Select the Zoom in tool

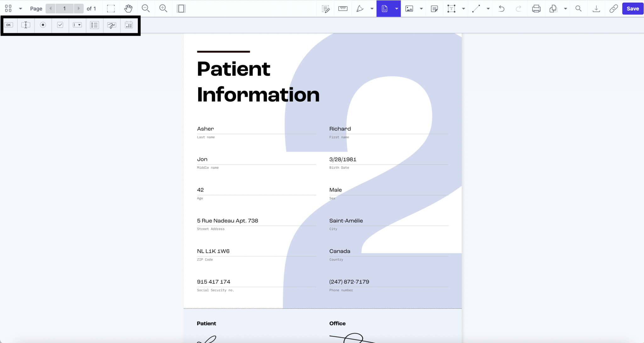(x=163, y=8)
